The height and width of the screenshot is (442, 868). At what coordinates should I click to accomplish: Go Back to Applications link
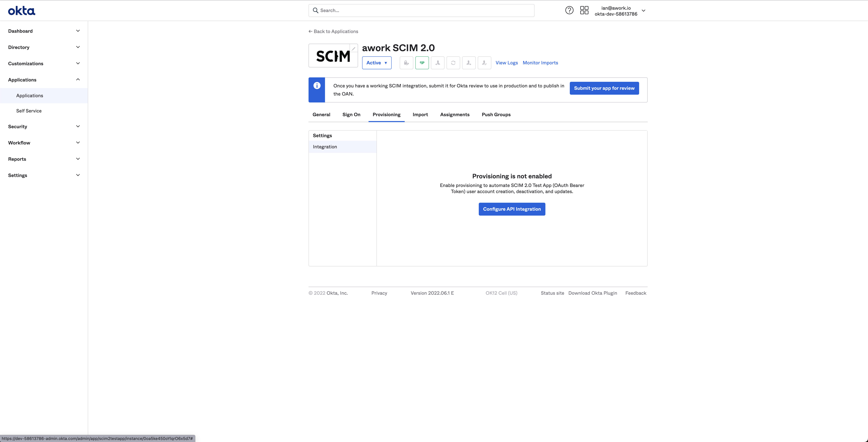tap(333, 31)
